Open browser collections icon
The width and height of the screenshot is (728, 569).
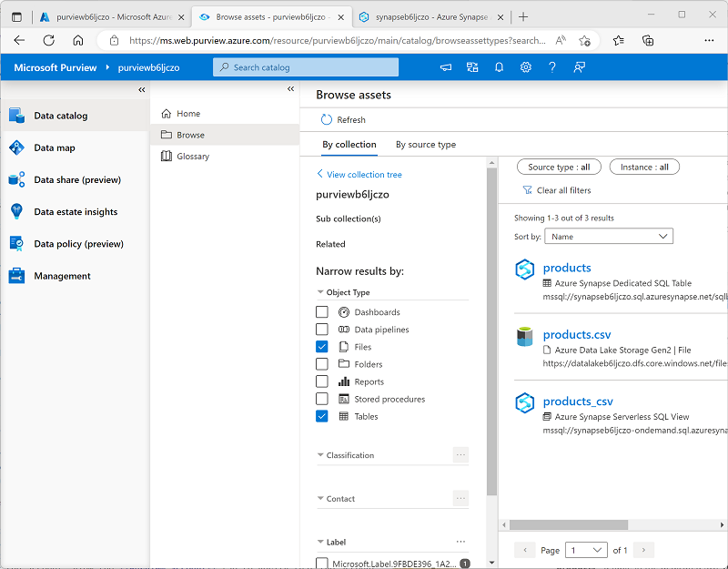(648, 40)
